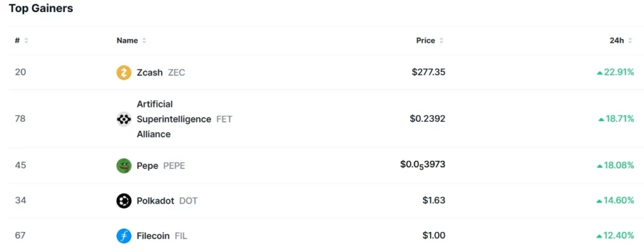Click the Zcash coin logo icon
Image resolution: width=644 pixels, height=252 pixels.
(124, 72)
